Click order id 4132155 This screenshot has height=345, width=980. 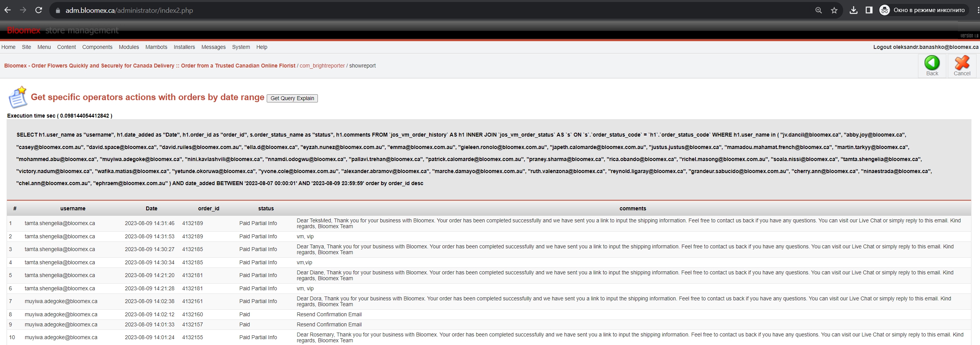click(x=193, y=337)
